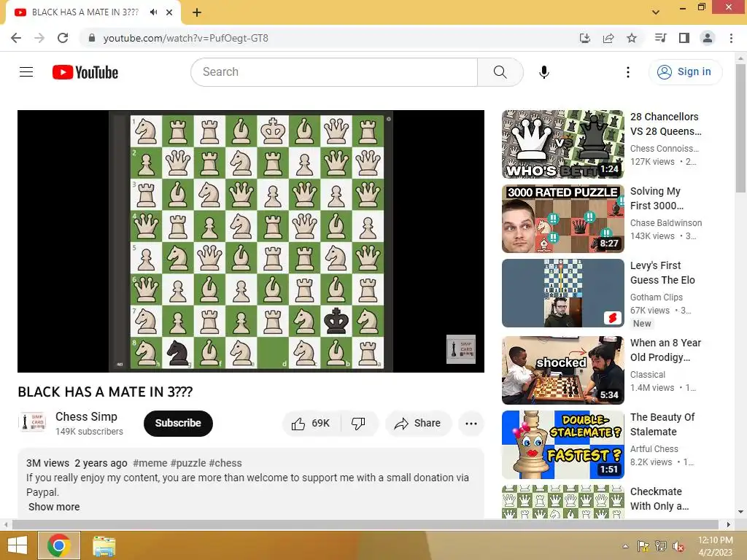Viewport: 747px width, 560px height.
Task: Show hidden tray icons arrow
Action: [625, 546]
